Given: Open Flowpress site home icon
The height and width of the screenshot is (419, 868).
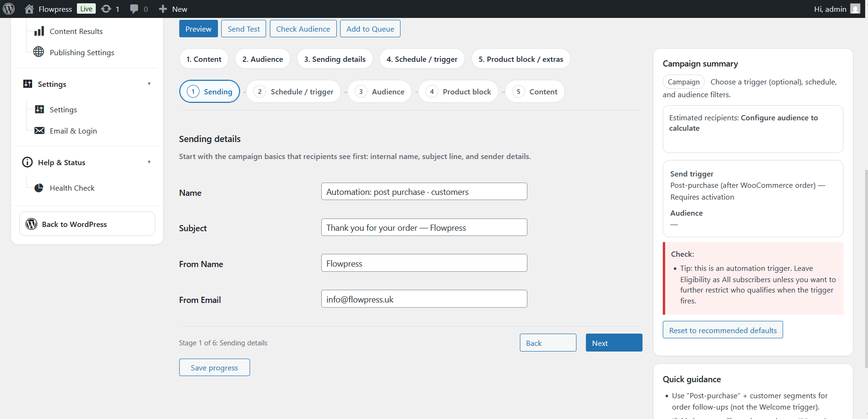Looking at the screenshot, I should [29, 9].
